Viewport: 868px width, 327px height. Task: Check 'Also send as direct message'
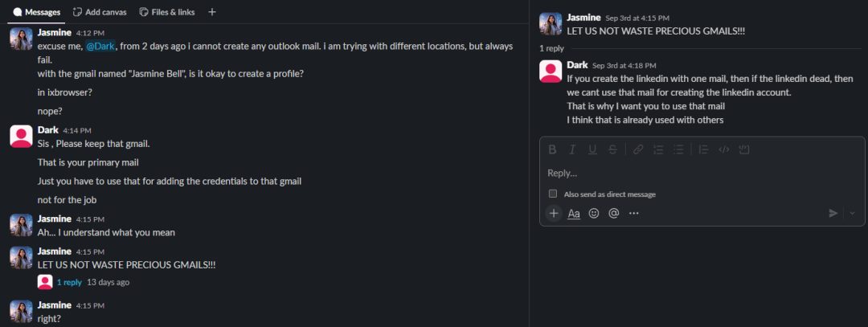tap(552, 194)
